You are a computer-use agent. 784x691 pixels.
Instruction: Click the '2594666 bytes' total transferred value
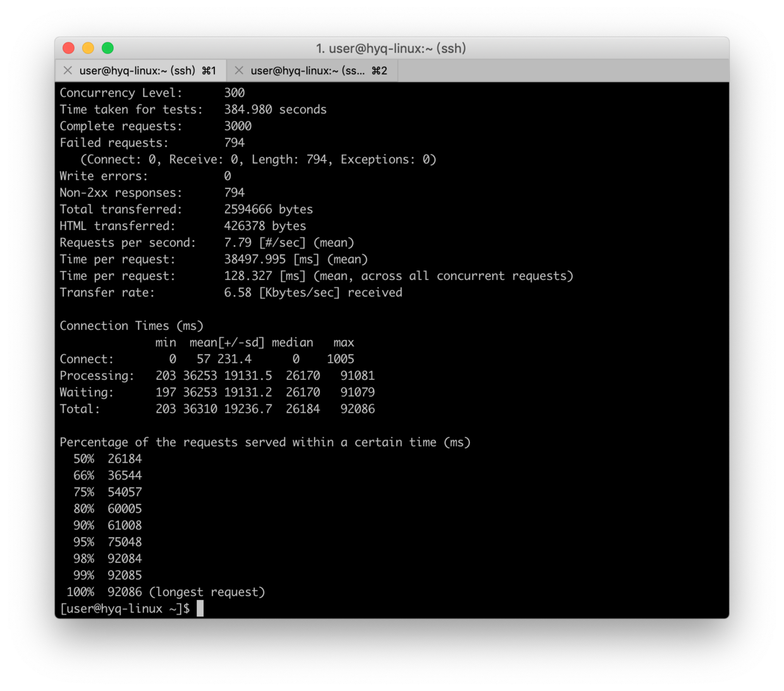(x=269, y=209)
